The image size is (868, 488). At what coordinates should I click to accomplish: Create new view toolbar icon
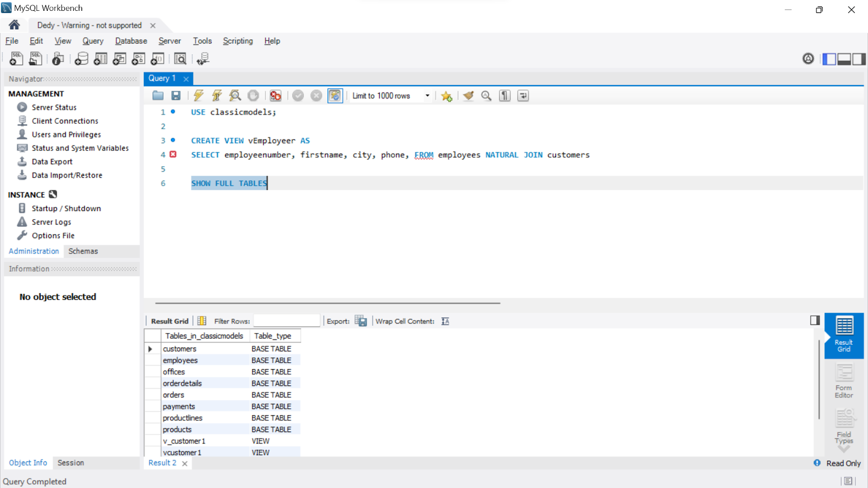tap(119, 59)
